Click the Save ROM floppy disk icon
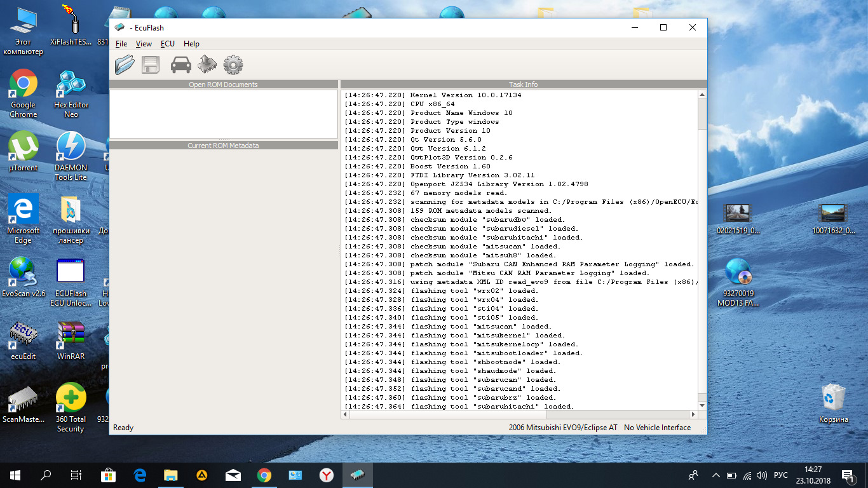 coord(151,65)
